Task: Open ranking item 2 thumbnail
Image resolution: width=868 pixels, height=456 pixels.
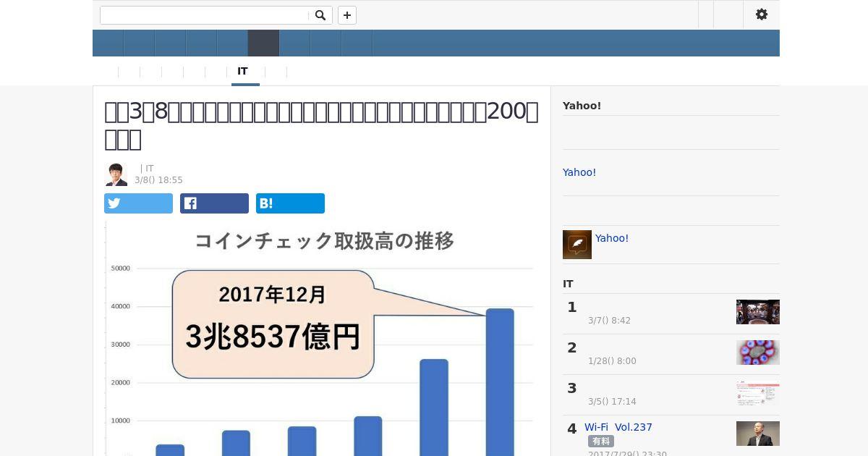Action: click(758, 352)
